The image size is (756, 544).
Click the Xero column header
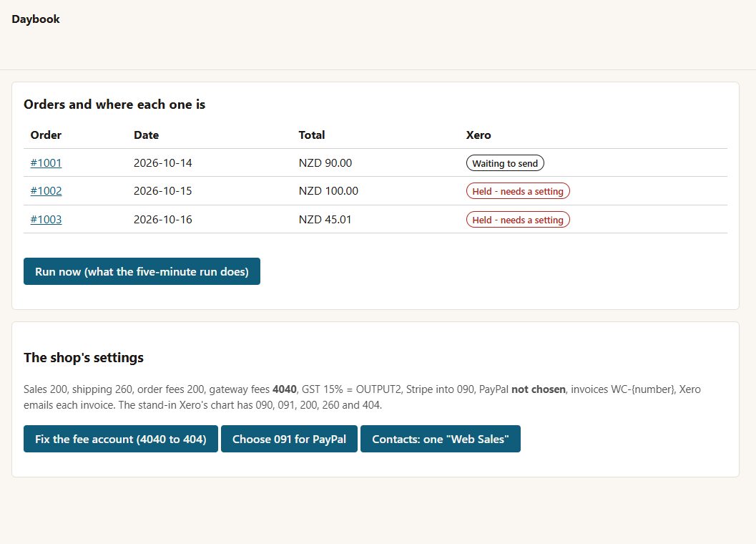(x=478, y=135)
